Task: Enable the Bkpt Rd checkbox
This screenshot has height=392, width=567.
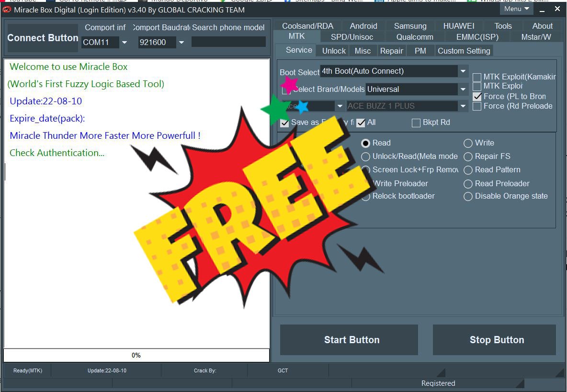Action: [416, 123]
